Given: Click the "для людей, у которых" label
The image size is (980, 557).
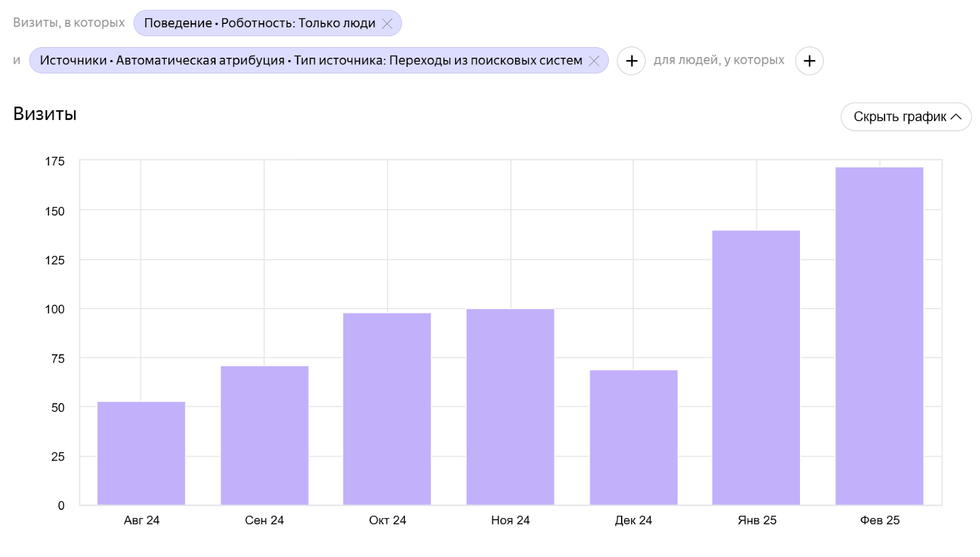Looking at the screenshot, I should (x=718, y=60).
